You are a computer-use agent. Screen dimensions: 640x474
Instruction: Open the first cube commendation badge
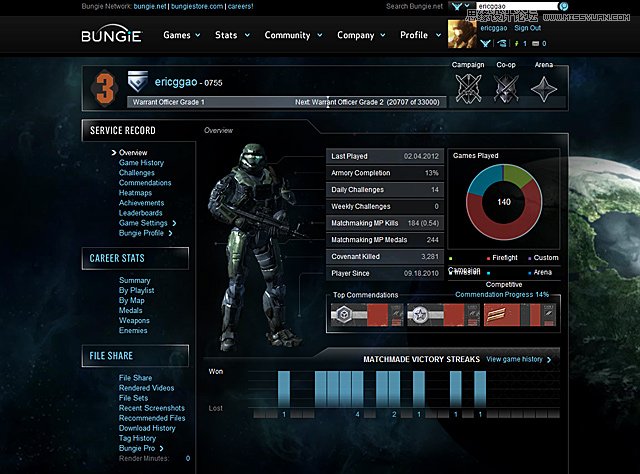(x=367, y=315)
